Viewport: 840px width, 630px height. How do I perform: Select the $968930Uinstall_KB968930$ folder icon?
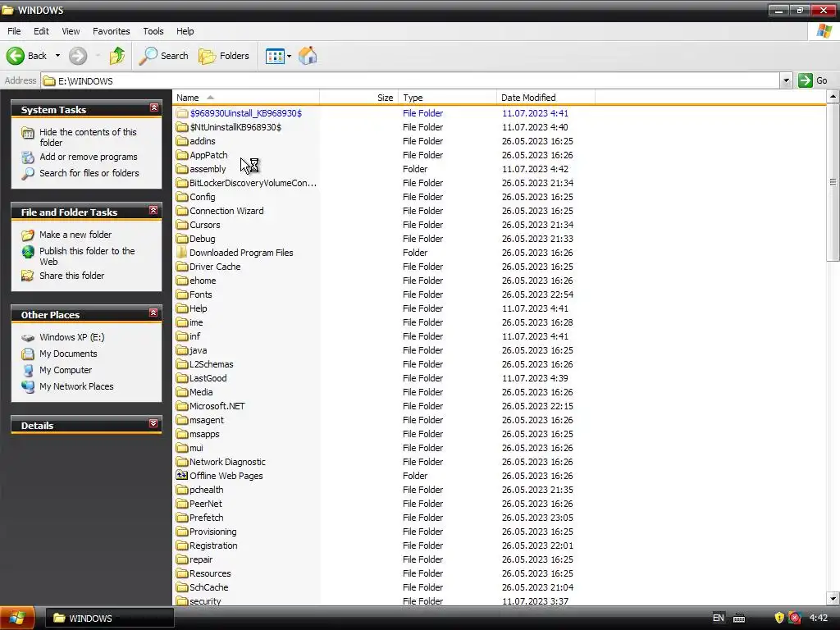182,113
